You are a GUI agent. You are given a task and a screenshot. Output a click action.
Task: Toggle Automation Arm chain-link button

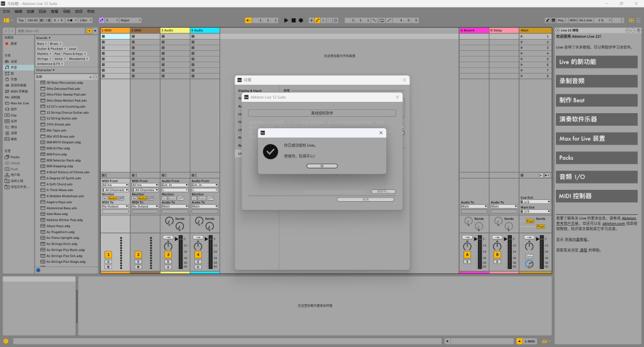[x=318, y=20]
